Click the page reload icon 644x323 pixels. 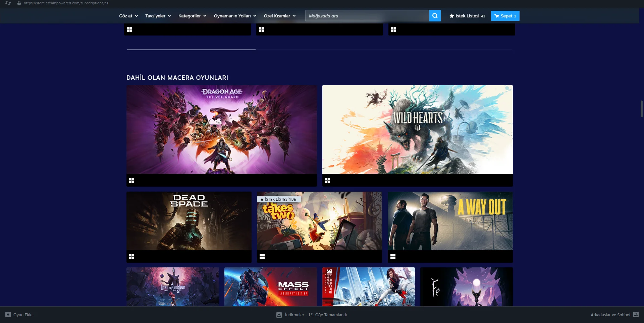click(x=8, y=3)
